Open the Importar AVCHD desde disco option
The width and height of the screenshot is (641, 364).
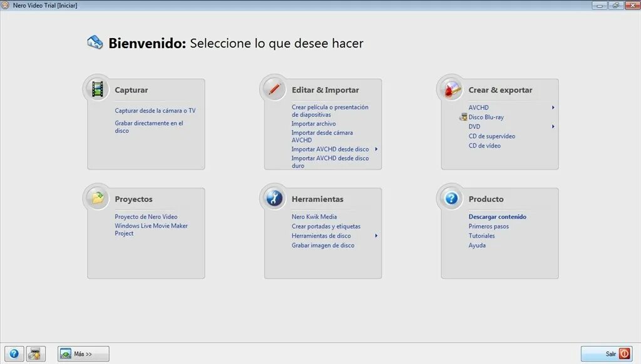[x=330, y=149]
